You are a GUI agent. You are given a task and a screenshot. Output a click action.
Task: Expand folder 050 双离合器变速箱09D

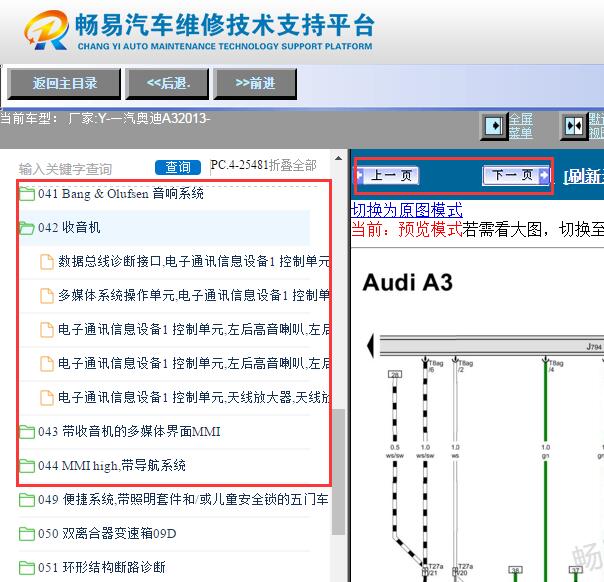coord(107,533)
